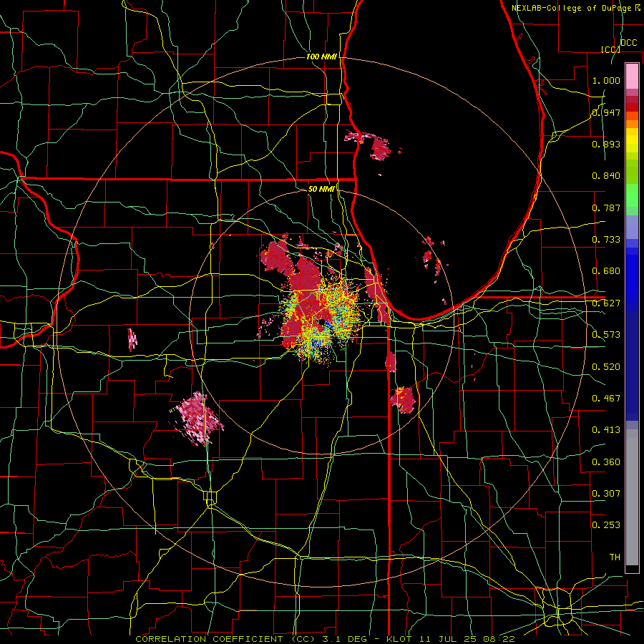Click the pink echo cluster southwest of radar
Screen dimensions: 644x644
point(198,418)
